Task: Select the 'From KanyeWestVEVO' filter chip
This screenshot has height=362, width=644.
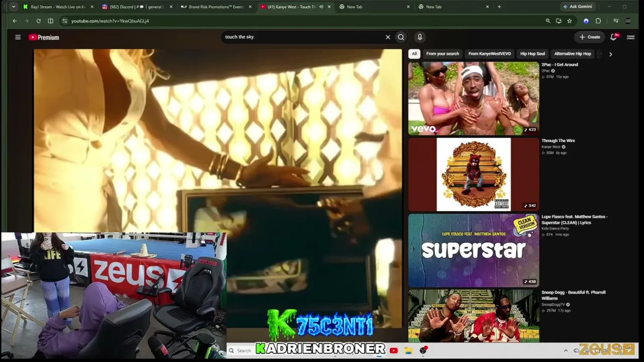Action: click(x=490, y=54)
